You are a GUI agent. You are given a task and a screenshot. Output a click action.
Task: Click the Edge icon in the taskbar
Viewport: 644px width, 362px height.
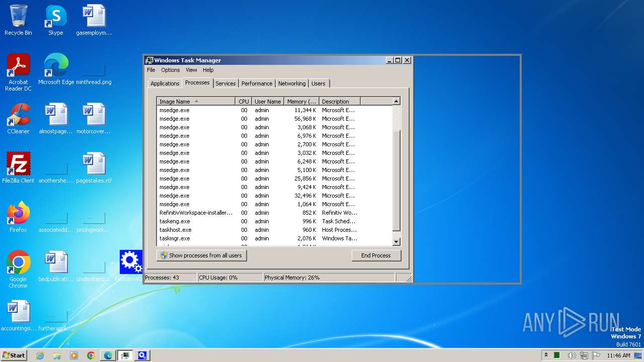pyautogui.click(x=108, y=355)
